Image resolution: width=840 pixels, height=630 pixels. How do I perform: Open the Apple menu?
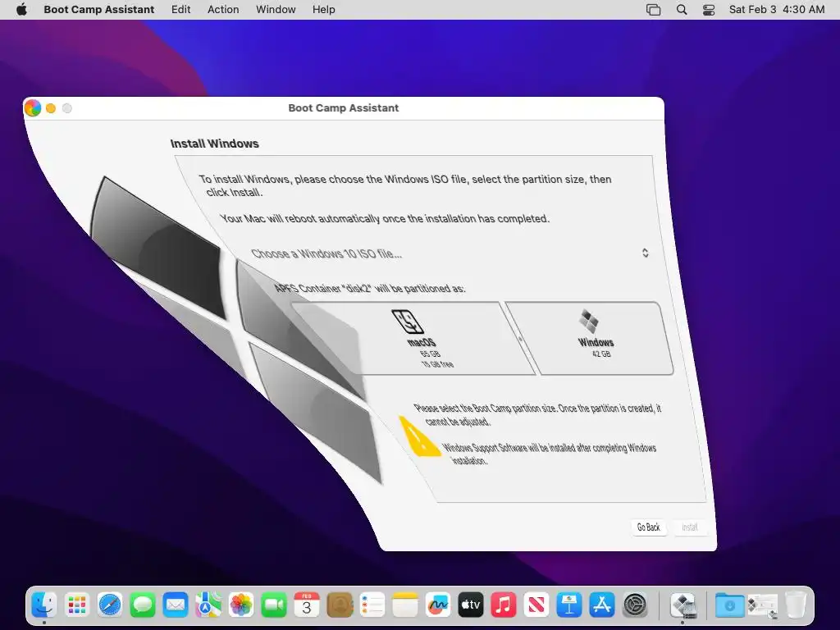[x=21, y=10]
